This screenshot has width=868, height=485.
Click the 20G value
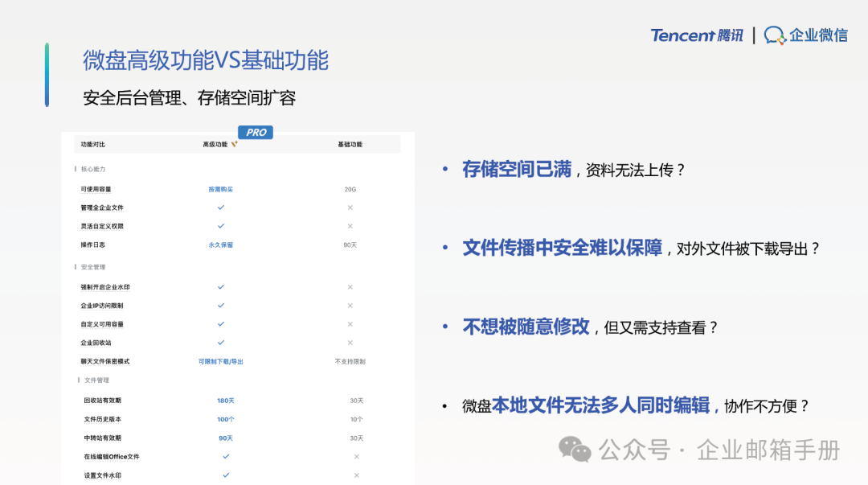click(x=350, y=190)
